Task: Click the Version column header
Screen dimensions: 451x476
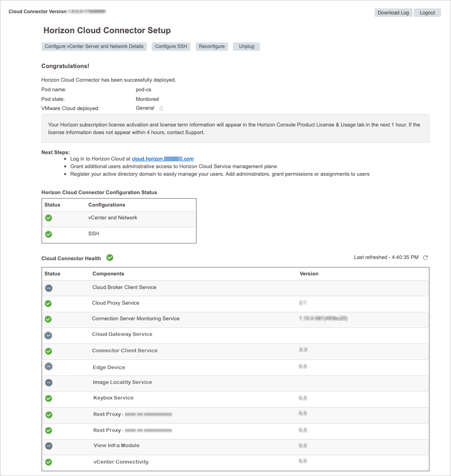Action: [x=309, y=274]
